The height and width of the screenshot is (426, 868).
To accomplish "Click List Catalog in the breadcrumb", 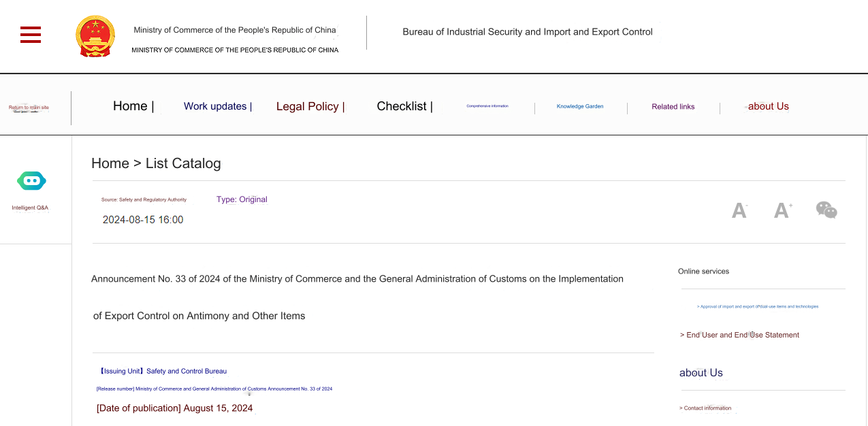I will pos(183,163).
